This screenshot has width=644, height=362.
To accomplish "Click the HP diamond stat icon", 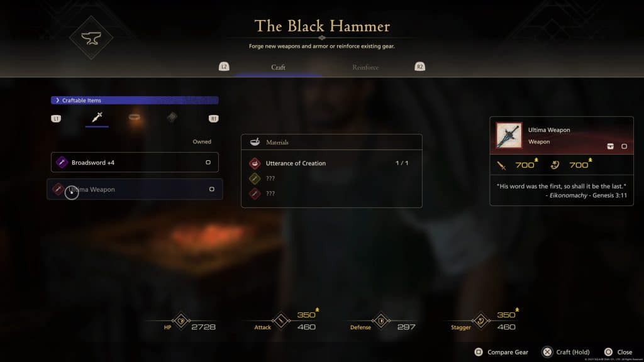I will (x=180, y=321).
